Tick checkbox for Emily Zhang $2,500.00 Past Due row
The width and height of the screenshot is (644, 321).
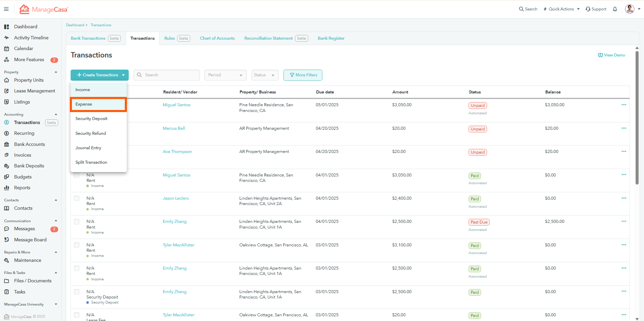pos(77,222)
